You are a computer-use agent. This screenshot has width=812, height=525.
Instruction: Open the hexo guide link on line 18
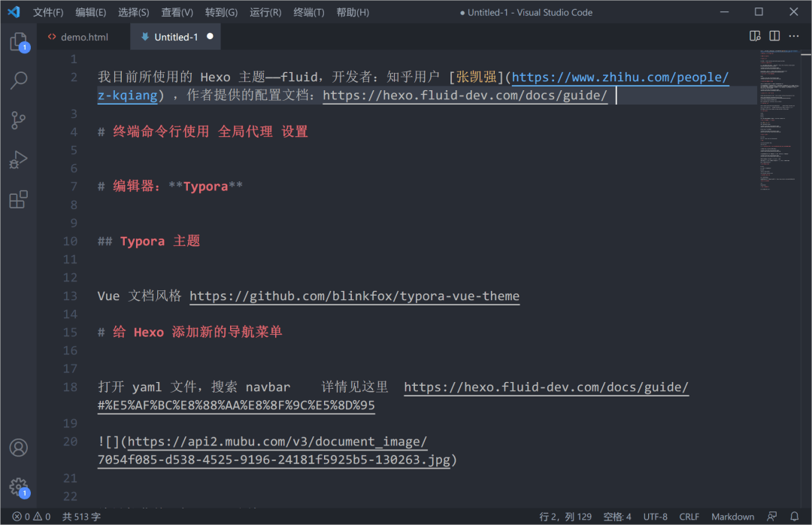point(547,387)
